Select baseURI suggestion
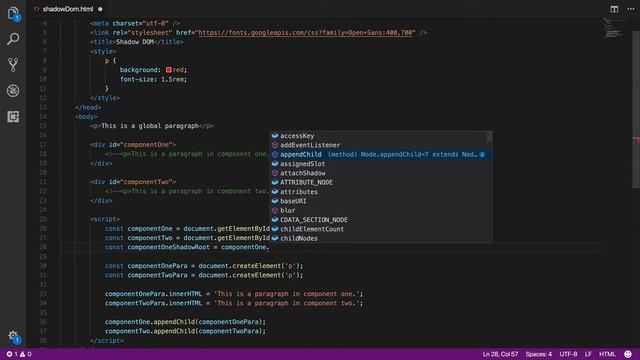Image resolution: width=640 pixels, height=360 pixels. point(380,201)
